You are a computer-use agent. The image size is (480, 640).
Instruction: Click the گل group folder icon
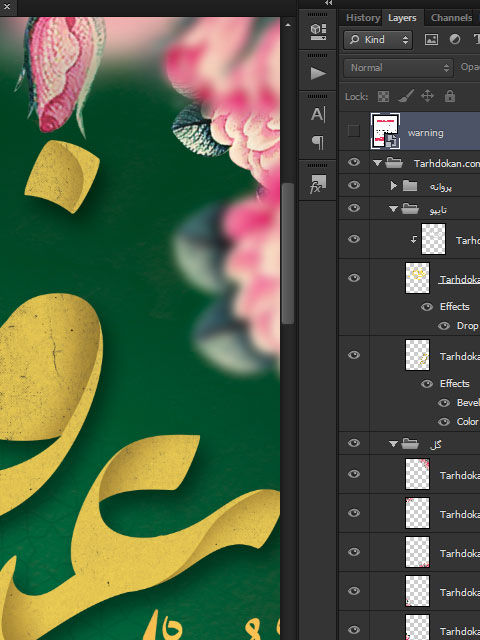(410, 444)
